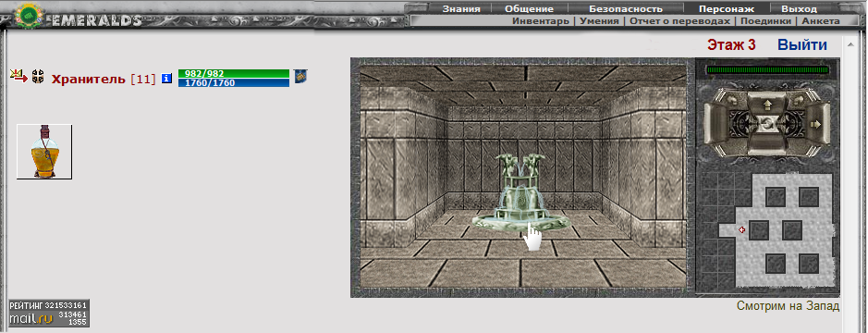Strafe right with the right arrow
The width and height of the screenshot is (868, 333).
pyautogui.click(x=815, y=124)
